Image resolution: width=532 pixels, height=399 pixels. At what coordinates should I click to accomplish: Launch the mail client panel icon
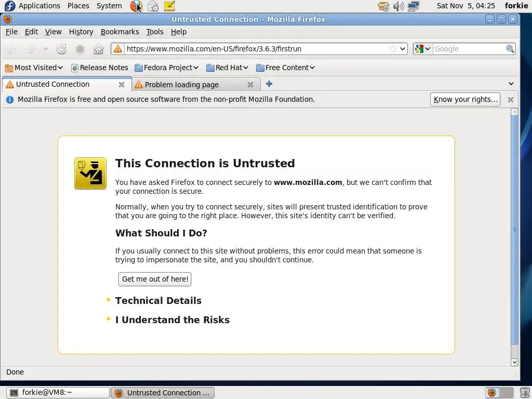point(153,6)
